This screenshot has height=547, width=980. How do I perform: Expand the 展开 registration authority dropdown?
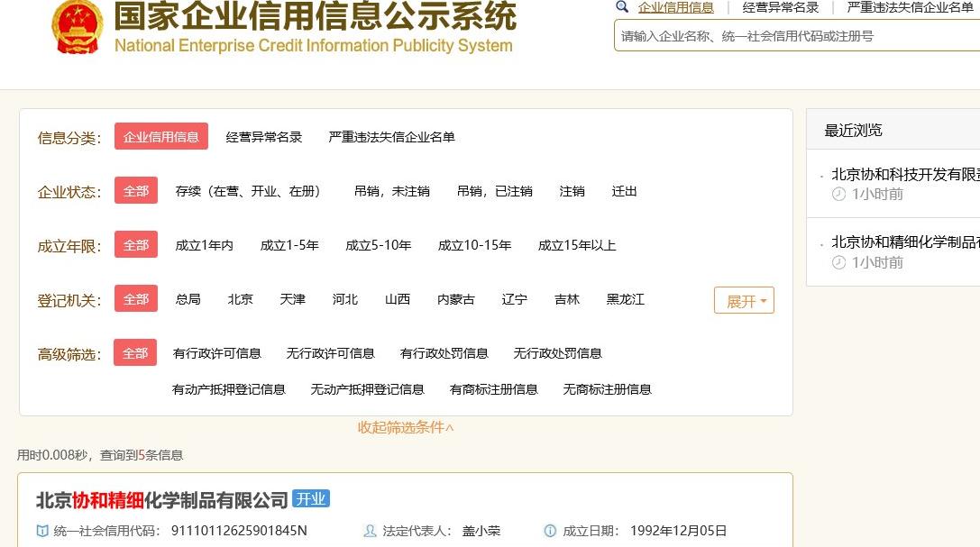pos(744,299)
